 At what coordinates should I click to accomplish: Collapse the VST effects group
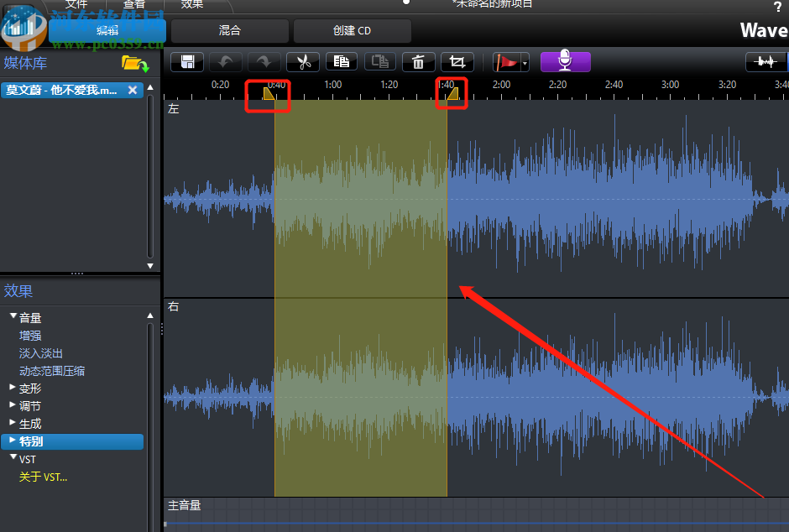coord(13,457)
